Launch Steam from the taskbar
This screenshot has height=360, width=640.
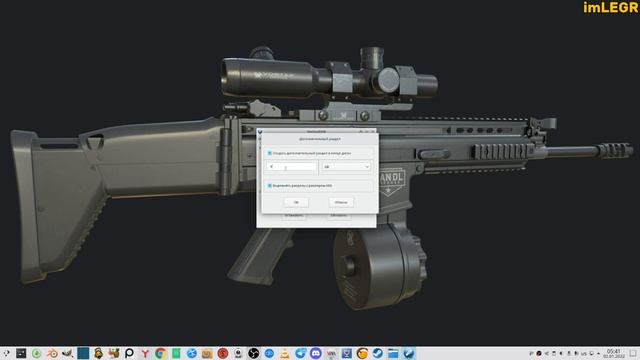(378, 353)
